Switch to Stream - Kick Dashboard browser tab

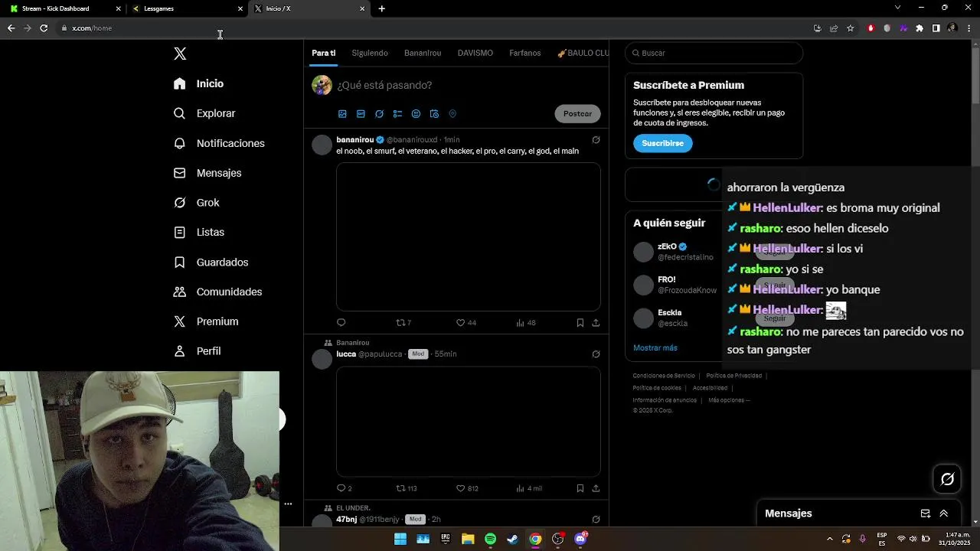[x=65, y=8]
